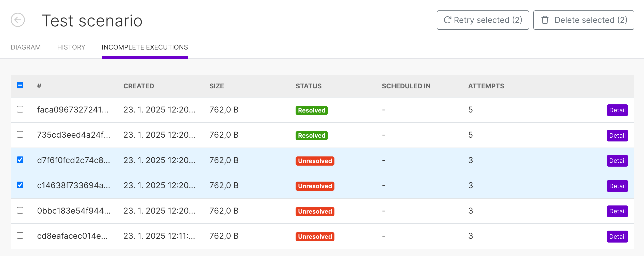Click the # column header
The height and width of the screenshot is (256, 644).
pyautogui.click(x=39, y=86)
